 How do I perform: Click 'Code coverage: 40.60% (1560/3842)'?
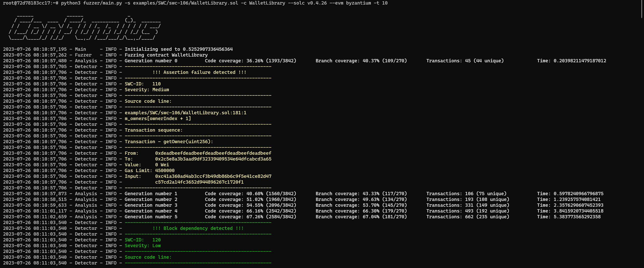[251, 194]
